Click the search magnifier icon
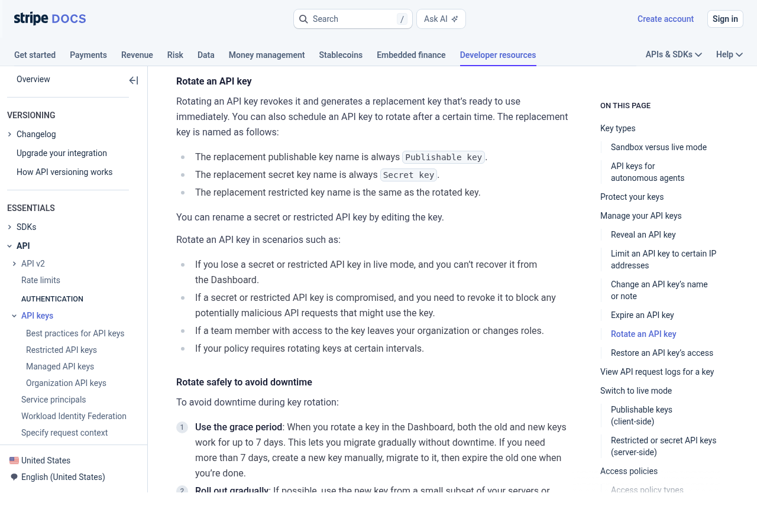 [303, 19]
